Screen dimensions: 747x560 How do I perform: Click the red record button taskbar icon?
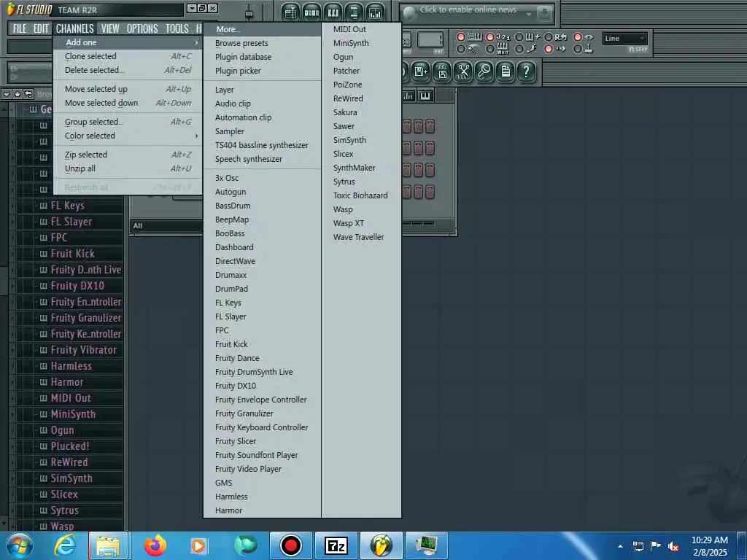coord(290,545)
